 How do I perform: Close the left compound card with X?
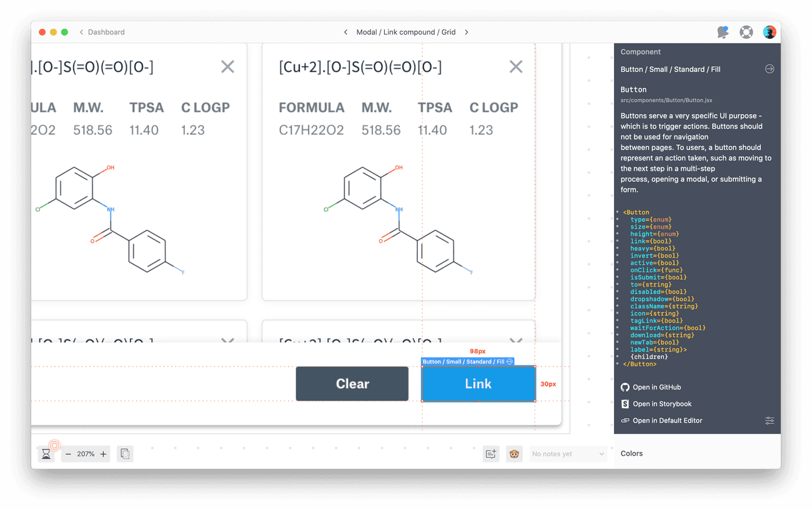[x=227, y=67]
